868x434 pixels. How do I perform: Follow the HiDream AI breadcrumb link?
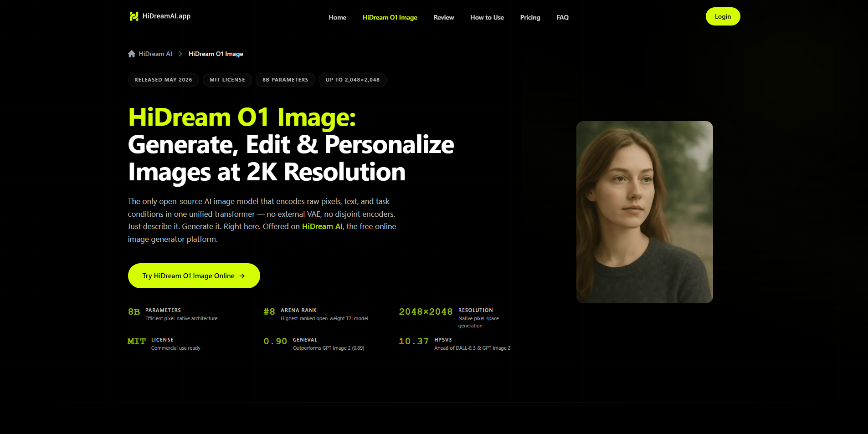point(155,54)
